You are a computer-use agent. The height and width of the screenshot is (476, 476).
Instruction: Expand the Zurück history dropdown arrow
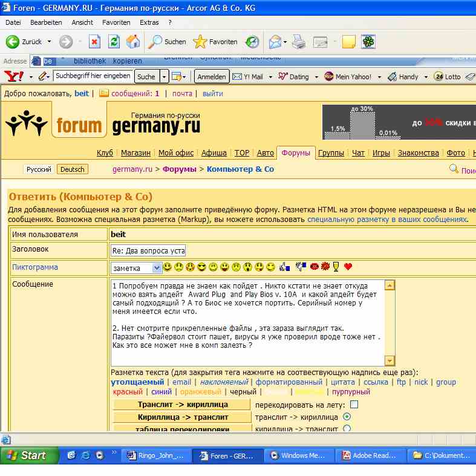(49, 42)
